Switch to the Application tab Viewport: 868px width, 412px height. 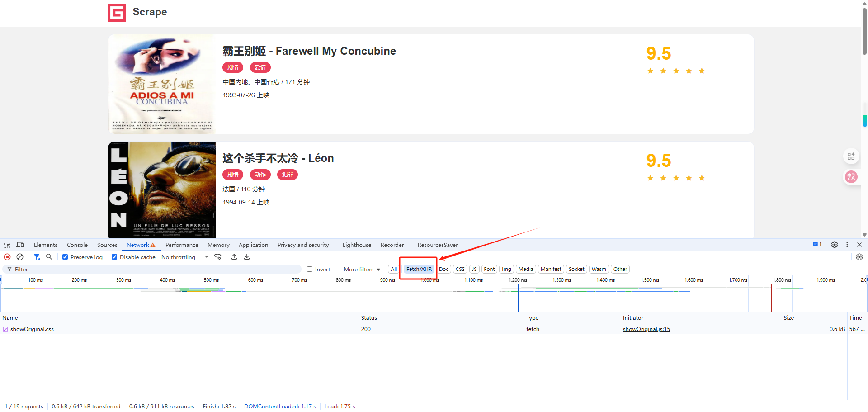pyautogui.click(x=253, y=245)
